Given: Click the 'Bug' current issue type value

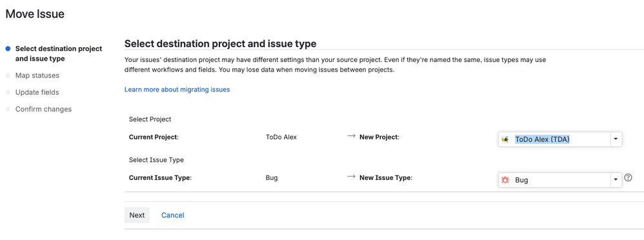Looking at the screenshot, I should click(272, 178).
